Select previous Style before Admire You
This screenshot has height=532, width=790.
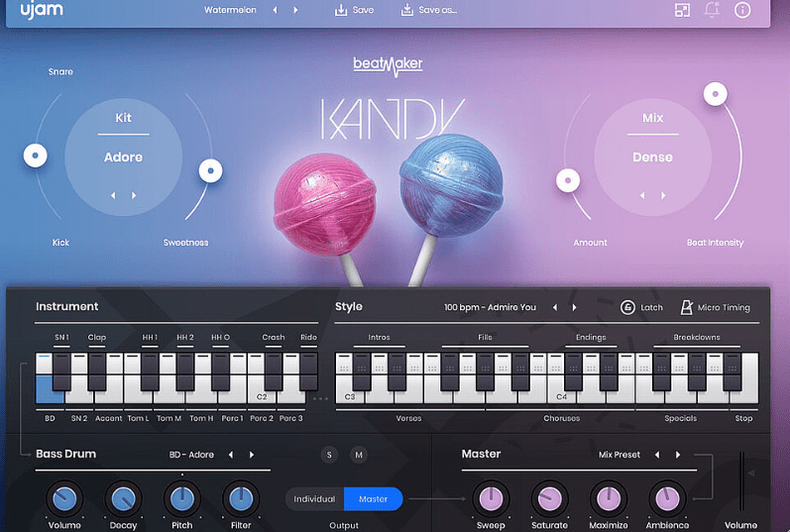pyautogui.click(x=555, y=307)
